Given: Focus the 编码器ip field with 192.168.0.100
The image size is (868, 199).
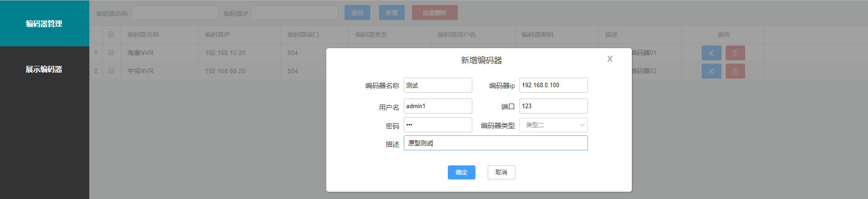Looking at the screenshot, I should pos(553,85).
